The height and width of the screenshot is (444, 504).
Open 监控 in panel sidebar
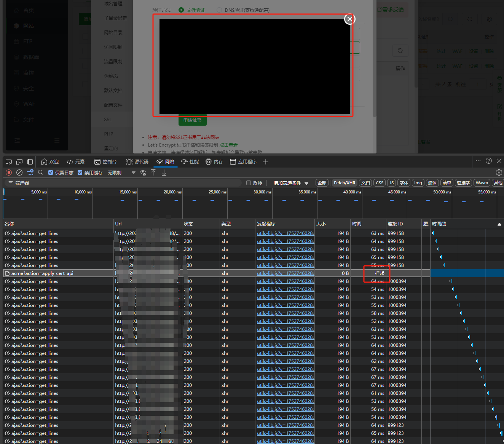(29, 73)
